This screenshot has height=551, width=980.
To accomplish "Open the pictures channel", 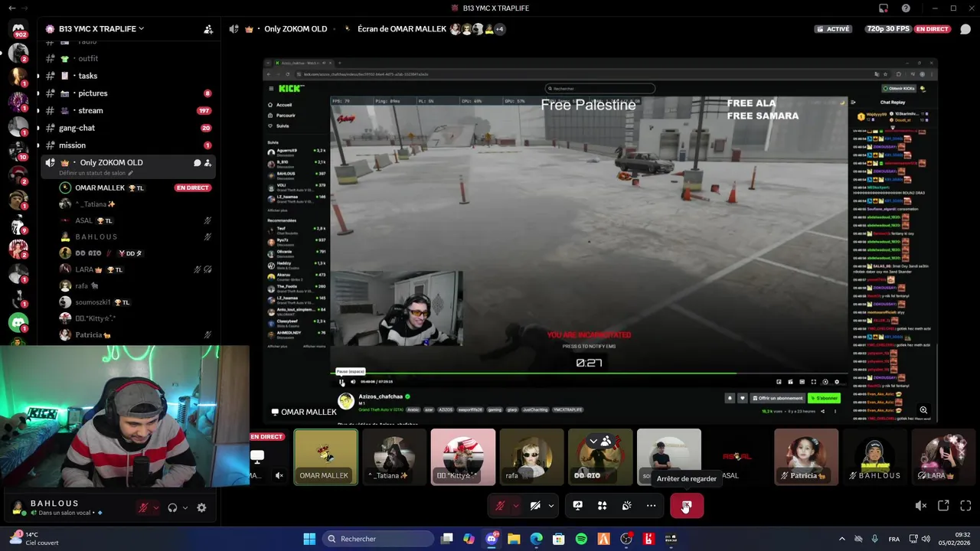I will pyautogui.click(x=93, y=93).
